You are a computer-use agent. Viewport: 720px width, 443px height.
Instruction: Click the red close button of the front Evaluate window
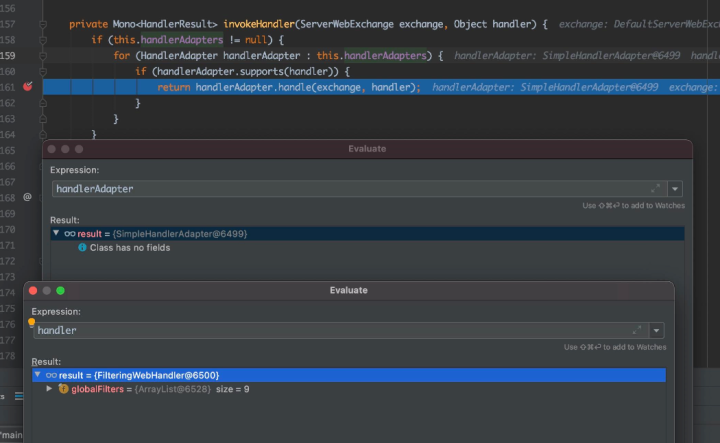[x=33, y=291]
